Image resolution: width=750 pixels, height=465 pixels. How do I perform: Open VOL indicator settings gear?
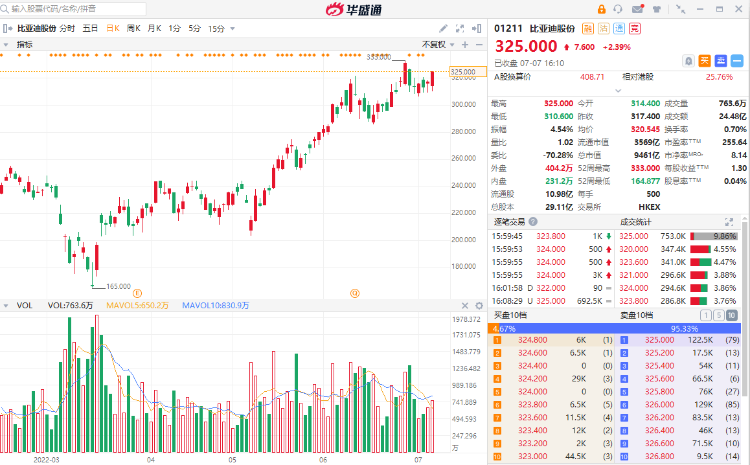click(479, 305)
